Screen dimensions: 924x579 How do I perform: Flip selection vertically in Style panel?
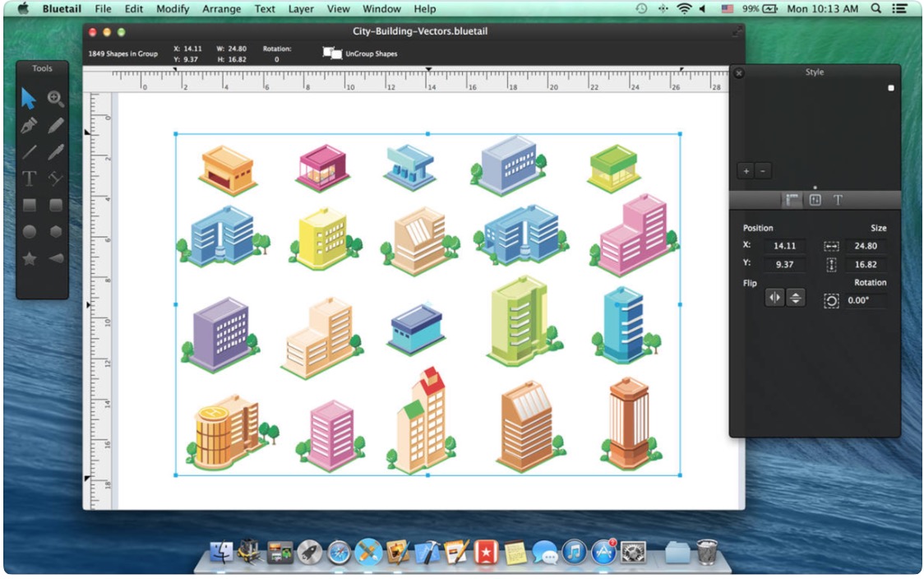795,299
